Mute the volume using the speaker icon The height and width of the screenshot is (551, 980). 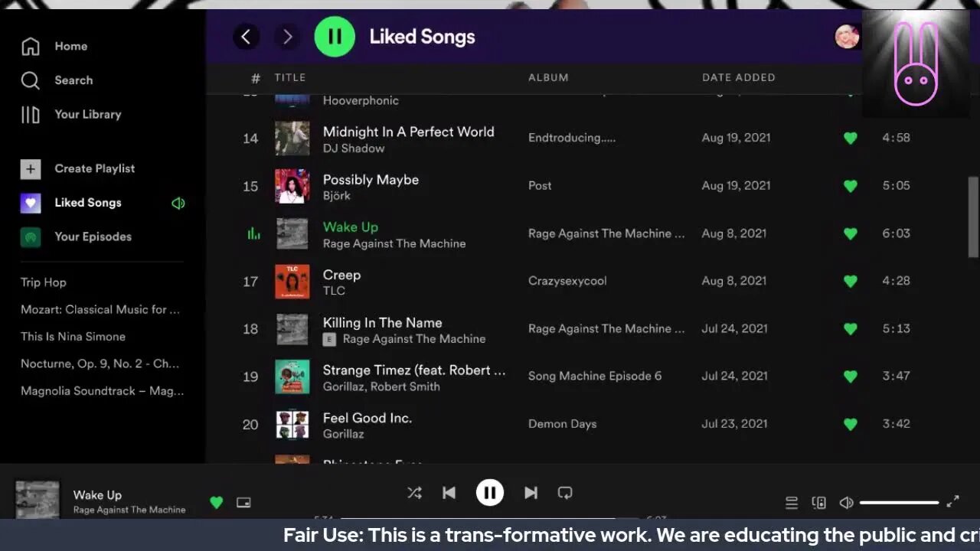point(846,503)
